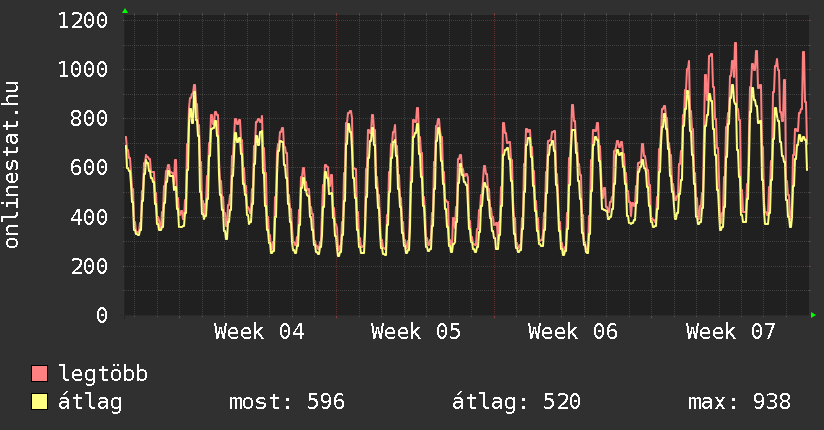
Task: Click the green arrow at x-axis right end
Action: (813, 315)
